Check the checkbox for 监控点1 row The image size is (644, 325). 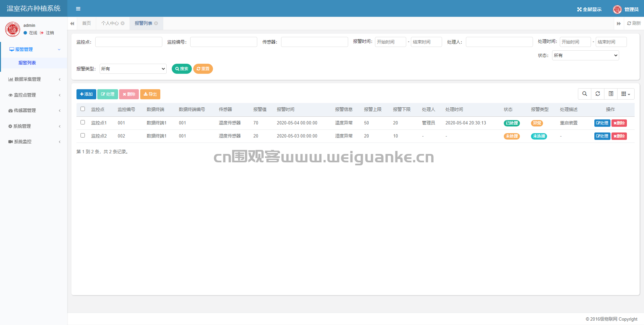click(83, 122)
